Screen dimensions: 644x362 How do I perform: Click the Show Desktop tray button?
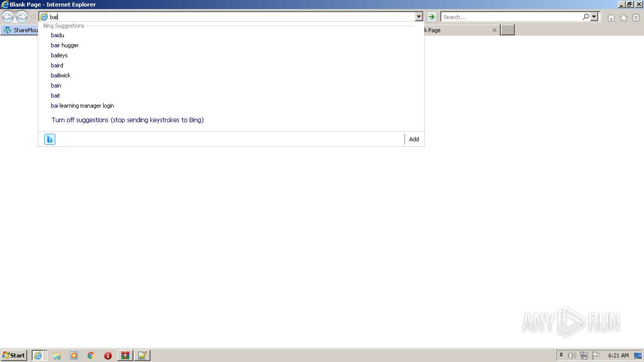(638, 355)
